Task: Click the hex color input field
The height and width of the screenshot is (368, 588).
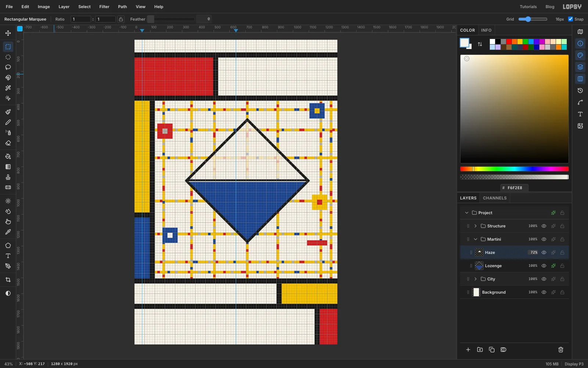Action: pos(514,188)
